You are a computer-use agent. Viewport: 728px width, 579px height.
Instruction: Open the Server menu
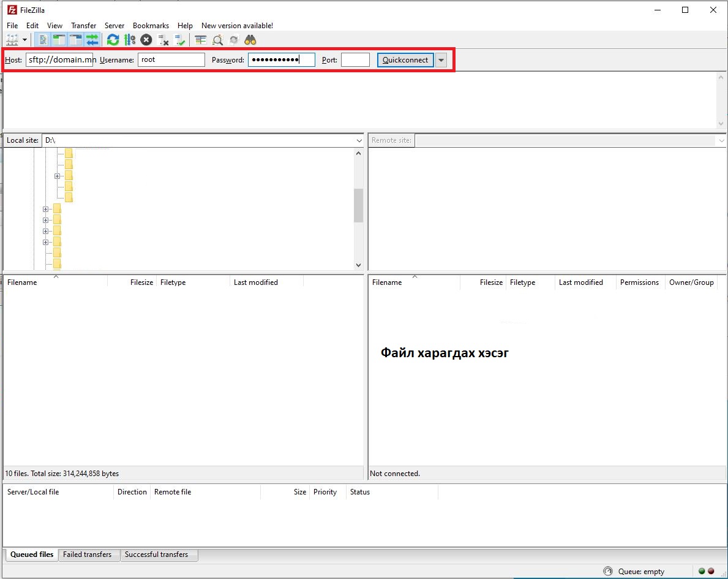(114, 26)
